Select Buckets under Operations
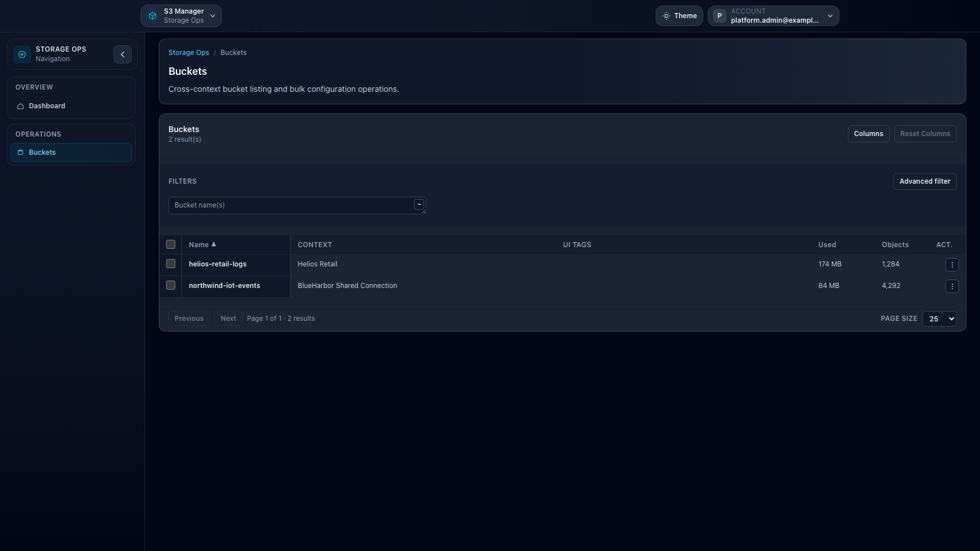This screenshot has width=980, height=551. [42, 152]
